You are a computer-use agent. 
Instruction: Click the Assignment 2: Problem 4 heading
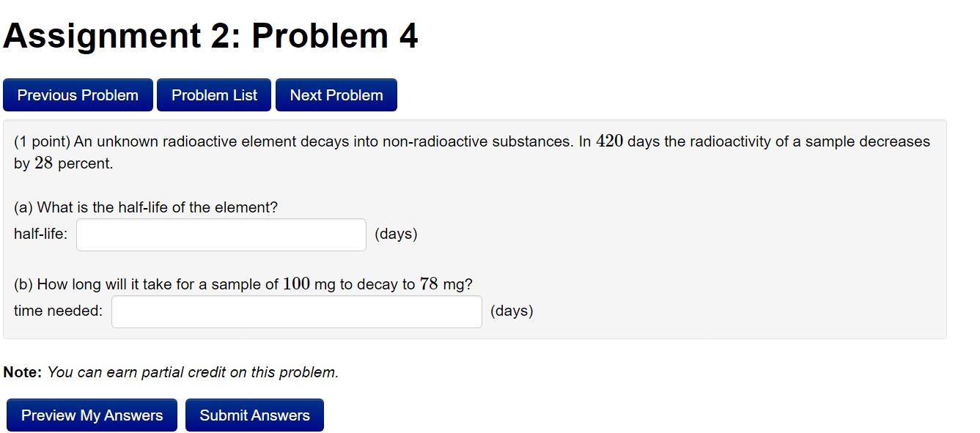(210, 34)
